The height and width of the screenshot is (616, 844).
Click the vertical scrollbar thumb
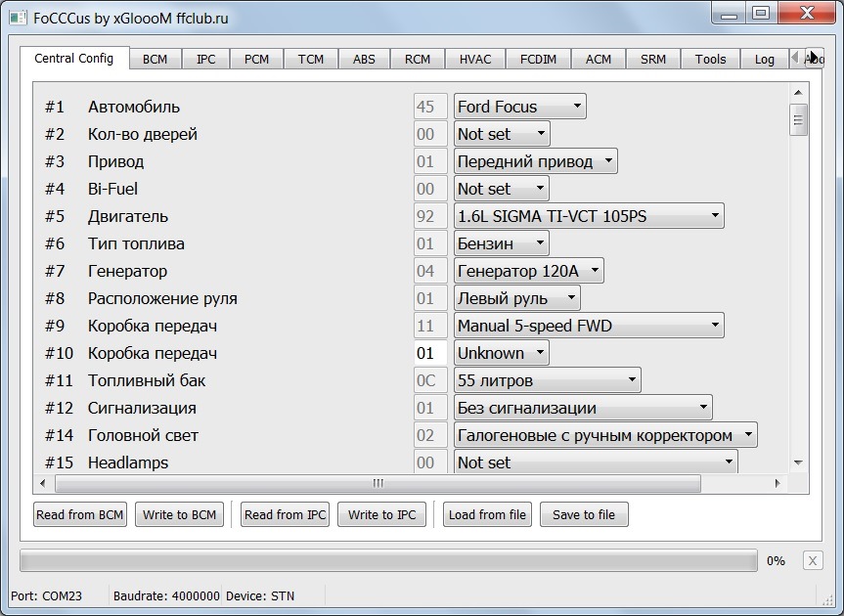click(798, 119)
